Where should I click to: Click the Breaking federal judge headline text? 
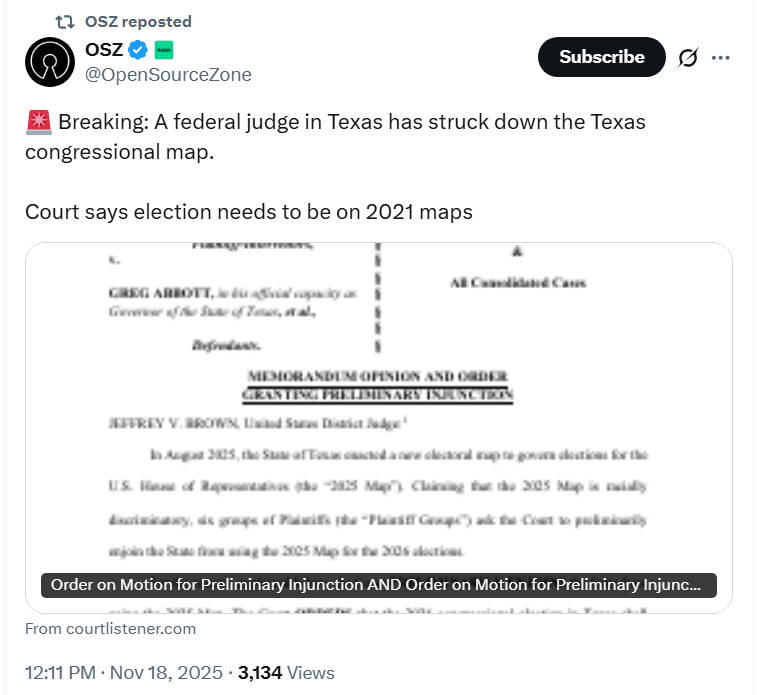click(335, 137)
